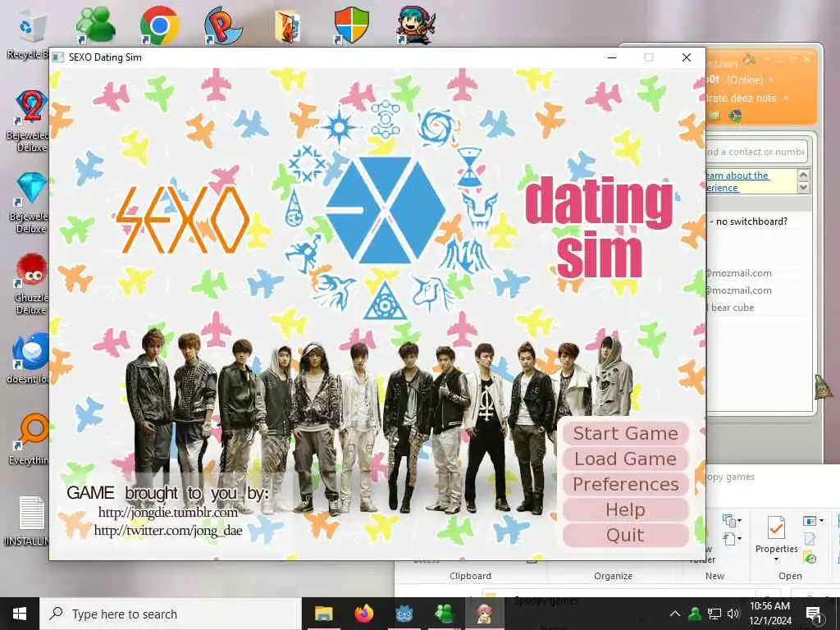Show the clock and calendar flyout
This screenshot has height=630, width=840.
coord(769,614)
